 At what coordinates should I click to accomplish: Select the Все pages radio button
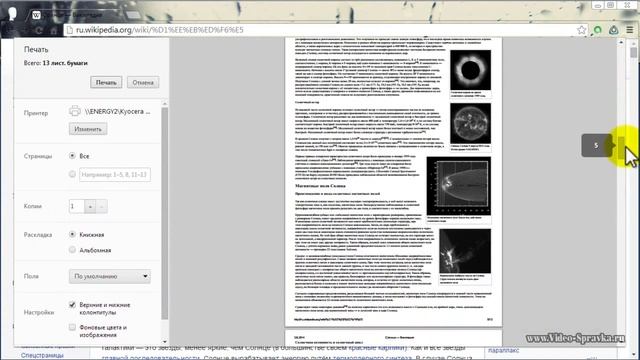coord(72,156)
